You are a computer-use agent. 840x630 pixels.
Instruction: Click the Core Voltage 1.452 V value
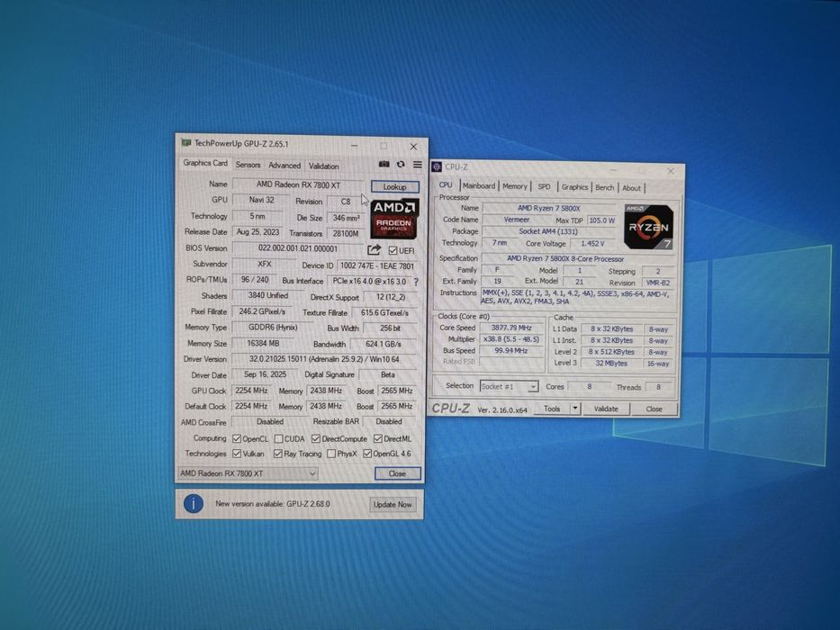click(x=592, y=243)
